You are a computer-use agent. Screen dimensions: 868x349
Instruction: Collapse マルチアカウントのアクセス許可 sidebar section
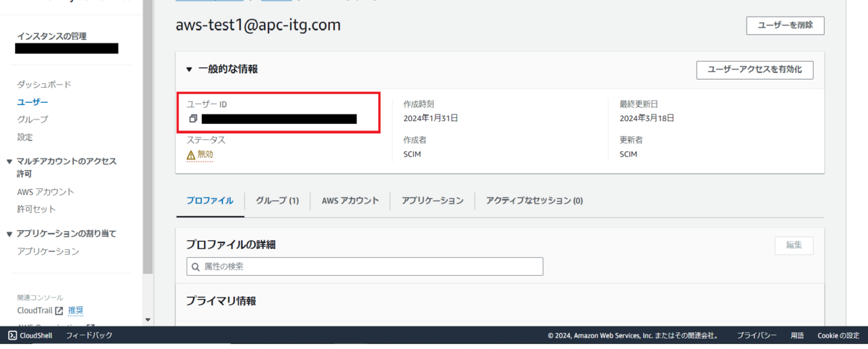(9, 161)
